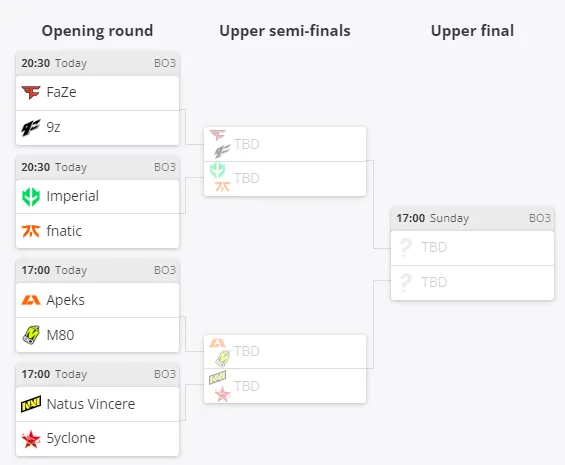
Task: Click the TBD slot with Imperial and fnatic logos
Action: [285, 179]
